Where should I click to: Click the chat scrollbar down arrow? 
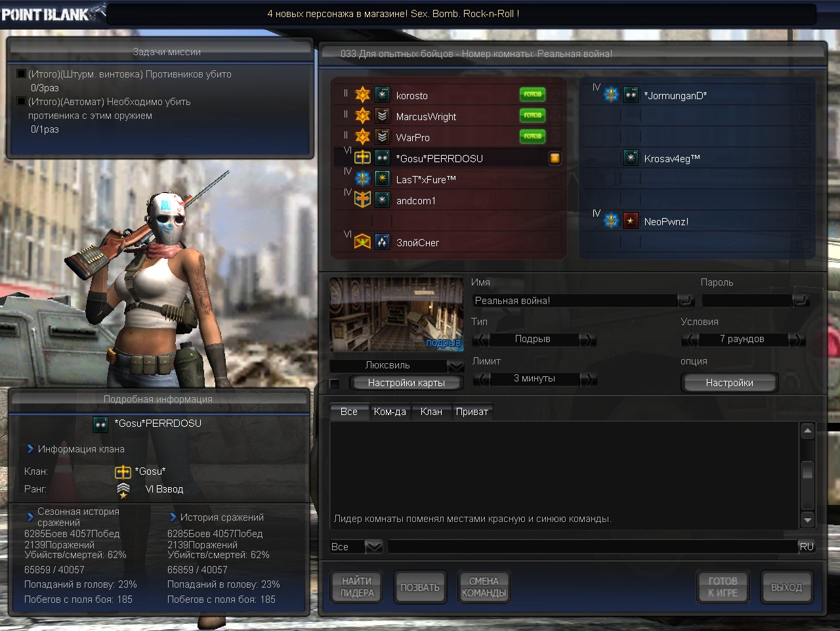point(808,520)
